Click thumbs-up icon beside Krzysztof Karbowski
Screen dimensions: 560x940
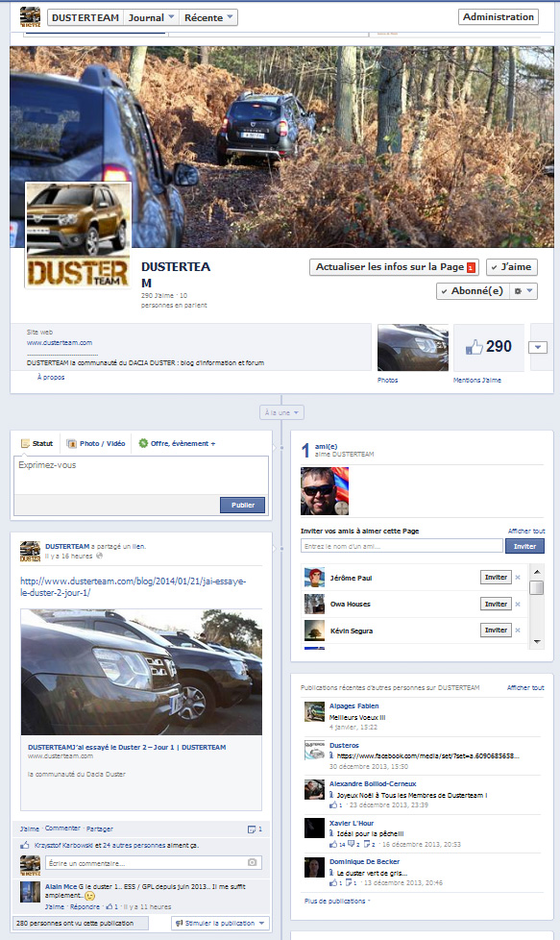pos(25,845)
